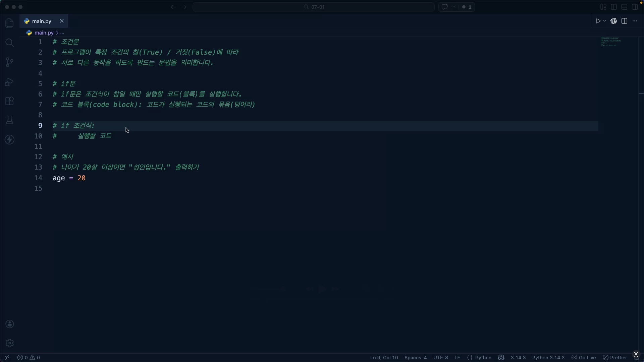Toggle the bottom panel layout button
This screenshot has width=644, height=362.
pos(624,7)
